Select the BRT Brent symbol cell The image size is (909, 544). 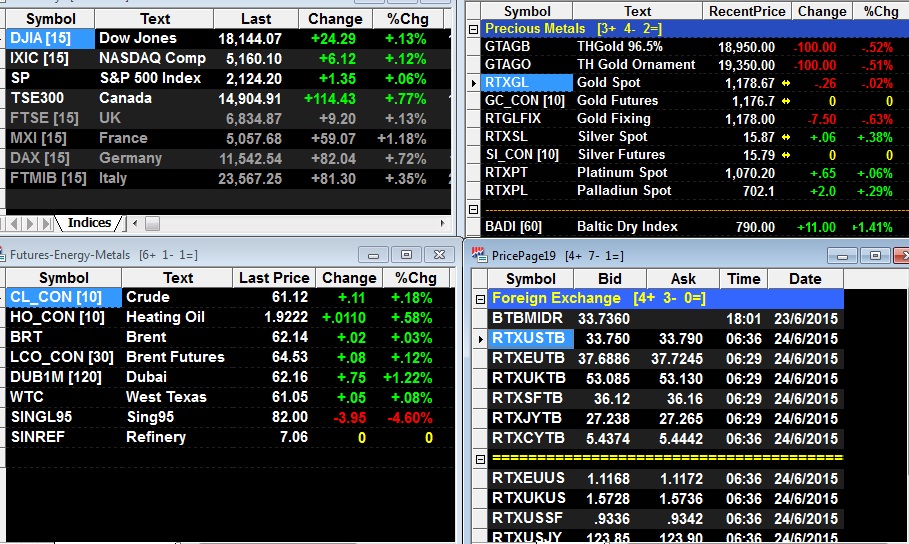tap(63, 338)
